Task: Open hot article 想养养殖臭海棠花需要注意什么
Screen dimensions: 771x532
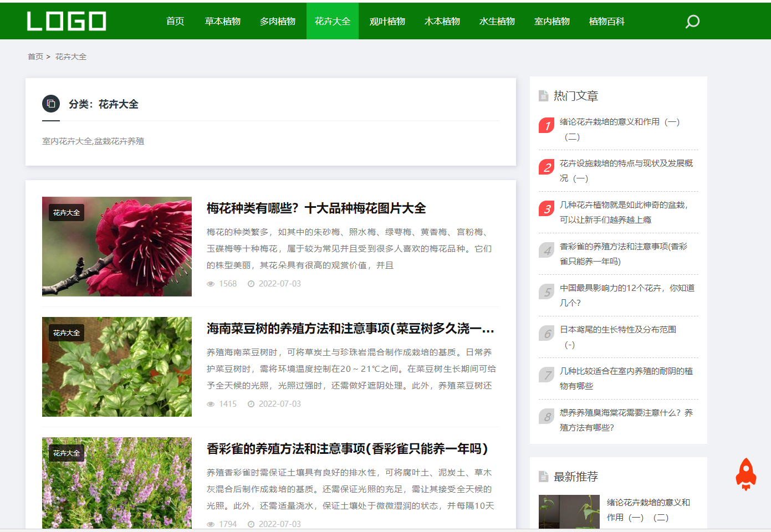Action: coord(626,420)
